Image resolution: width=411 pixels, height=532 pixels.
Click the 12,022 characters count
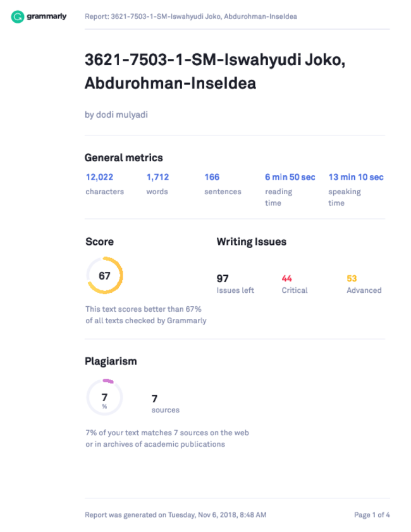point(99,177)
